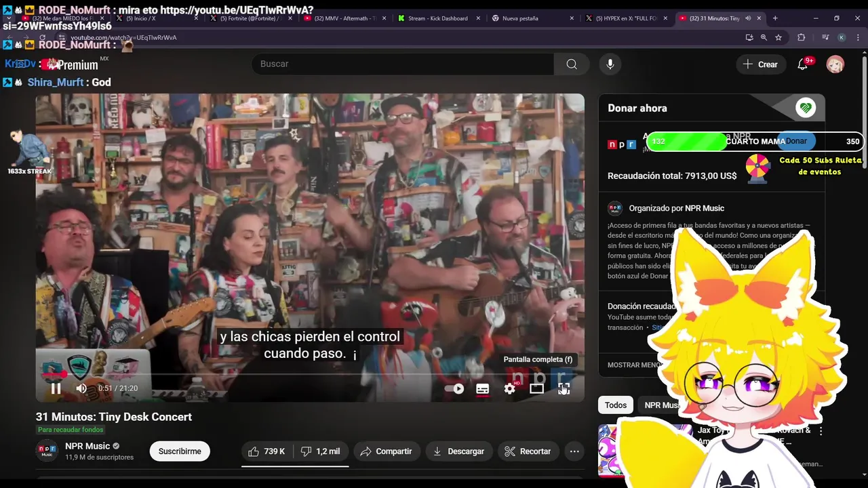The image size is (868, 488).
Task: Open the NPR Music channel avatar
Action: (x=47, y=451)
